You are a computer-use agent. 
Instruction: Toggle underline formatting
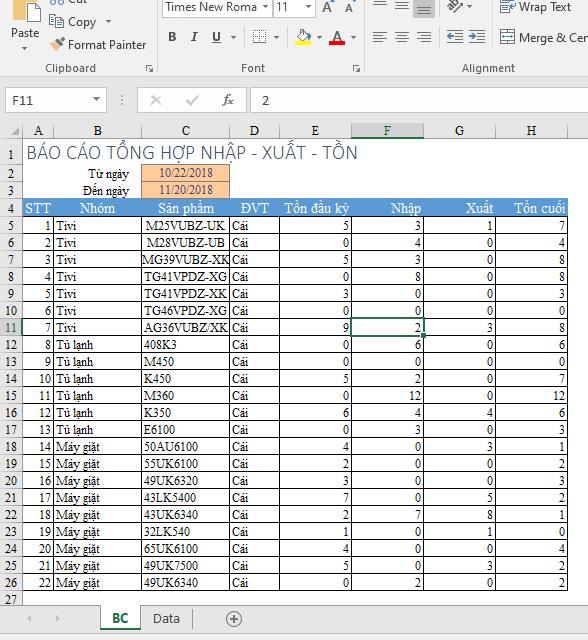[x=216, y=37]
